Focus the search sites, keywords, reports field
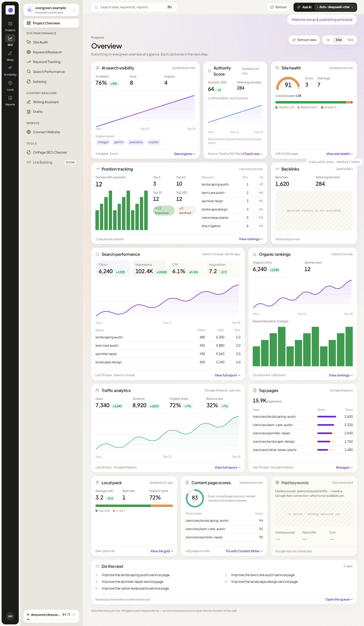 pos(134,7)
